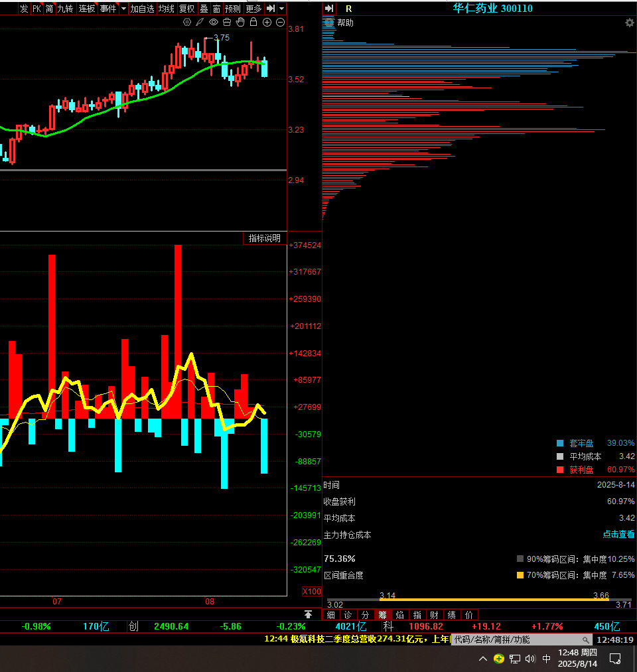Click 科 index value 1096.82
The height and width of the screenshot is (672, 637).
426,627
